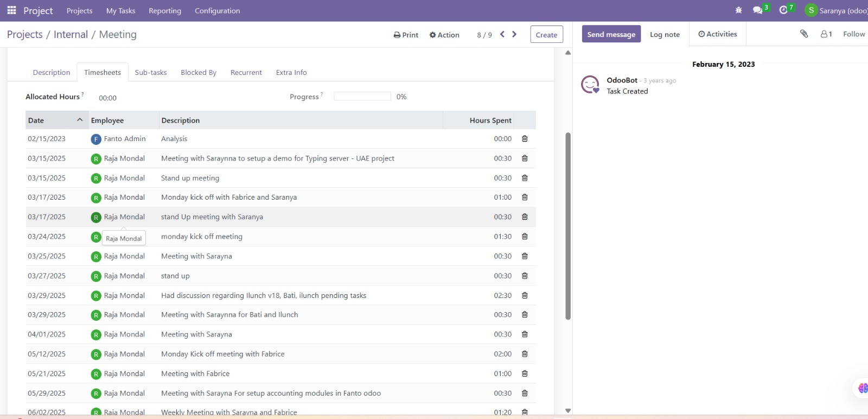Screen dimensions: 868x419
Task: Open the Projects menu
Action: pos(79,11)
